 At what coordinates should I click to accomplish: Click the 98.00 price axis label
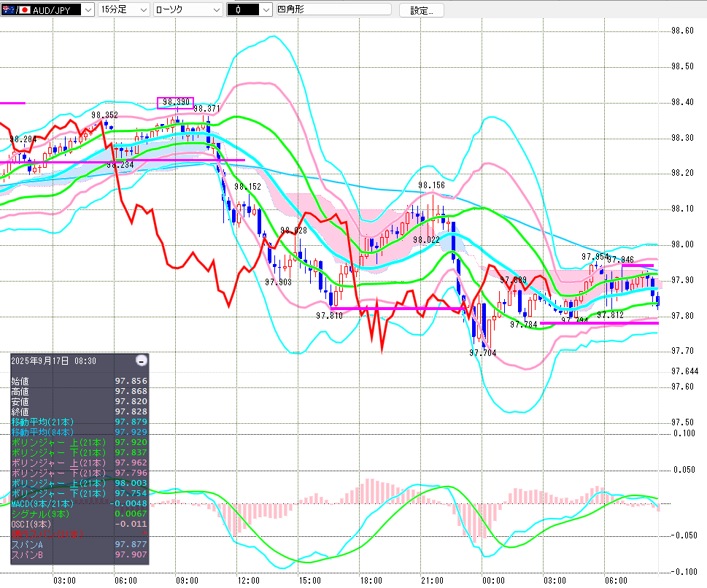click(681, 244)
